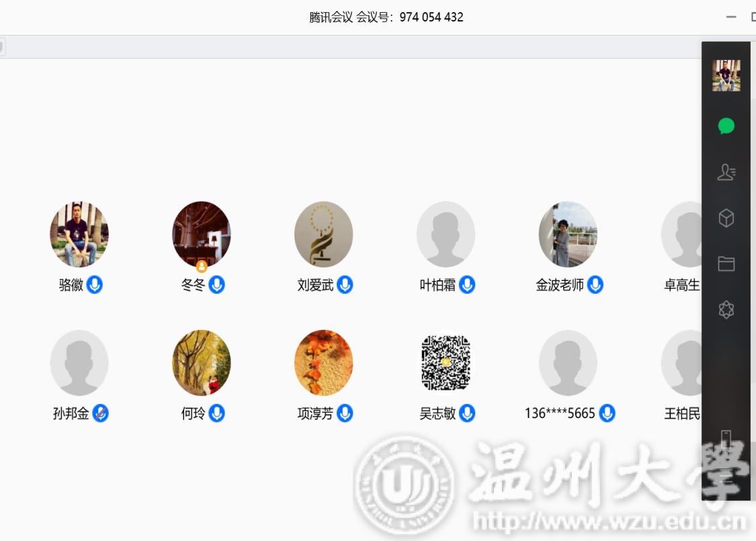This screenshot has width=756, height=541.
Task: Select 叶柏霜 default avatar
Action: [446, 235]
